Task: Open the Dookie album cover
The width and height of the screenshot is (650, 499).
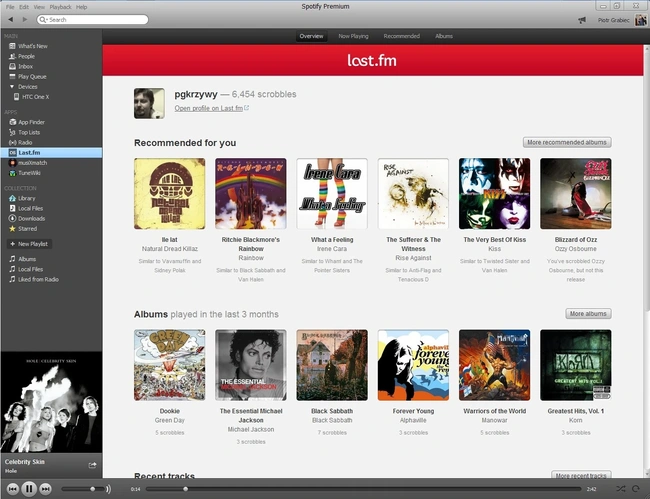Action: click(x=170, y=365)
